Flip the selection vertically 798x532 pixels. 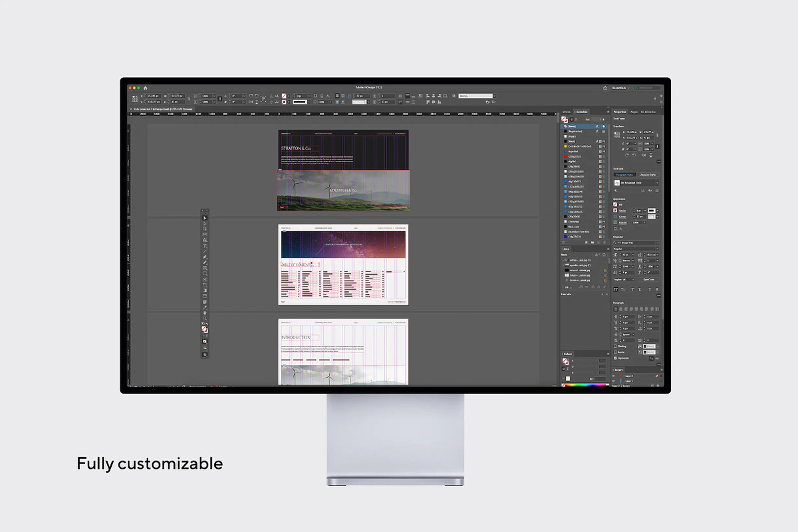click(x=651, y=155)
